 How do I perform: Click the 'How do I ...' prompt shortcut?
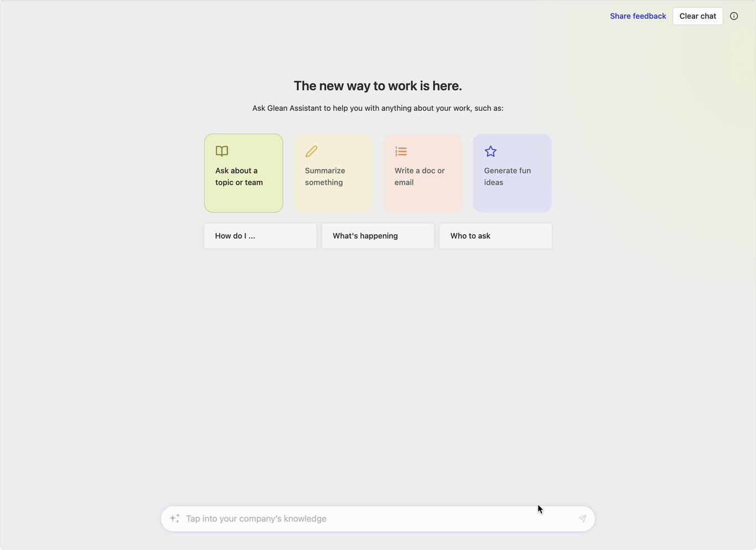coord(260,235)
